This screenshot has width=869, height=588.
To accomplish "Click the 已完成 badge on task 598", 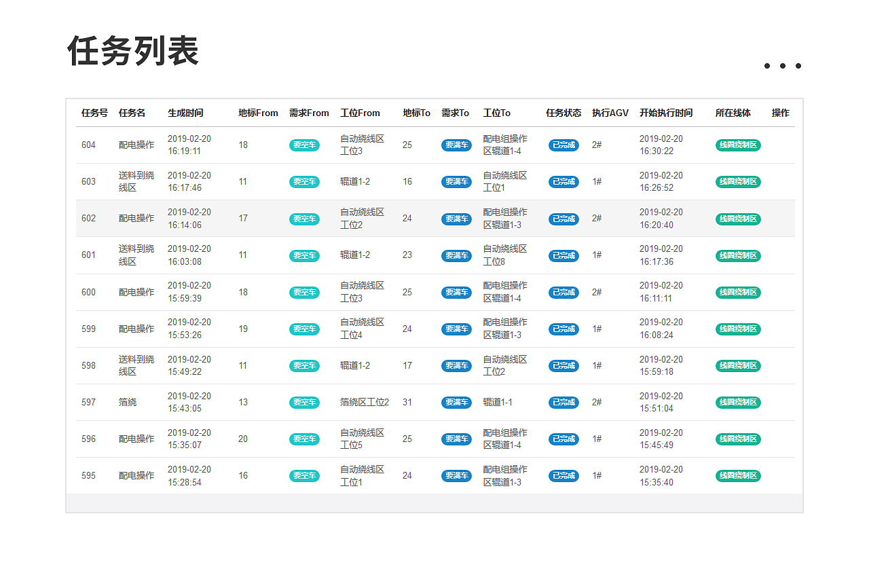I will [x=563, y=365].
